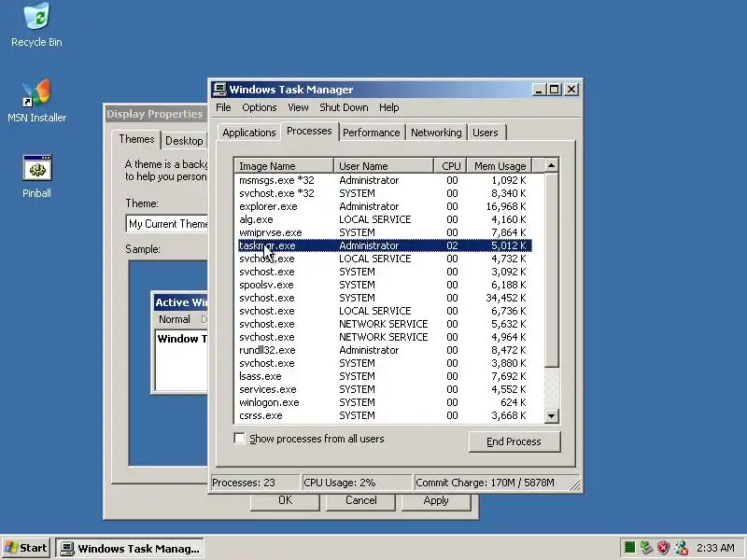This screenshot has height=560, width=747.
Task: Select svchost.exe row using 3,880 K
Action: (385, 363)
